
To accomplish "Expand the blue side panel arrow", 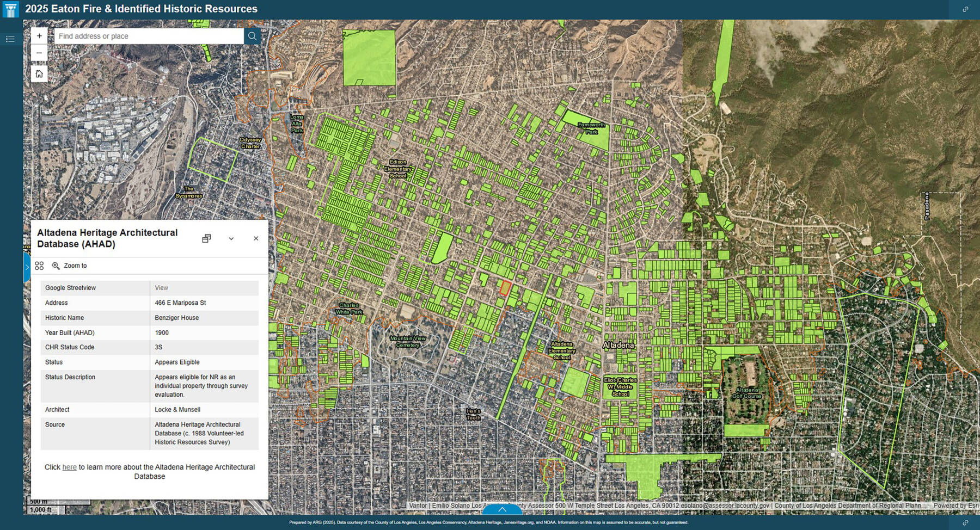I will 27,267.
